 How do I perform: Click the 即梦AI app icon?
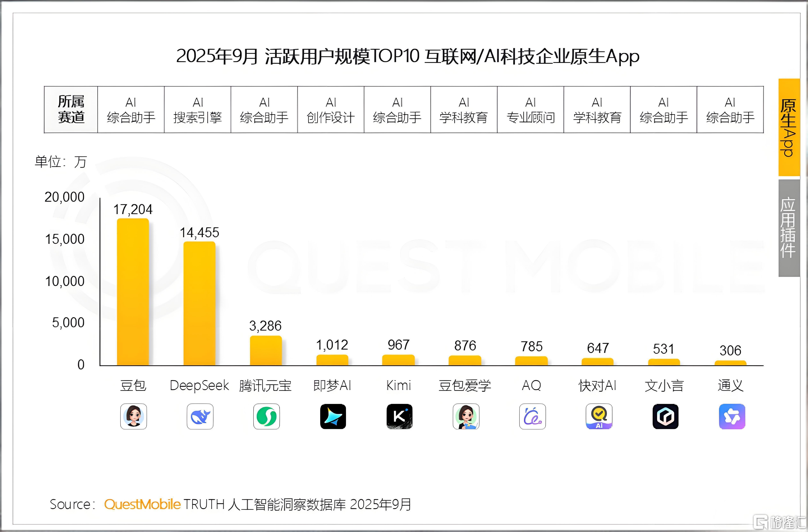333,417
